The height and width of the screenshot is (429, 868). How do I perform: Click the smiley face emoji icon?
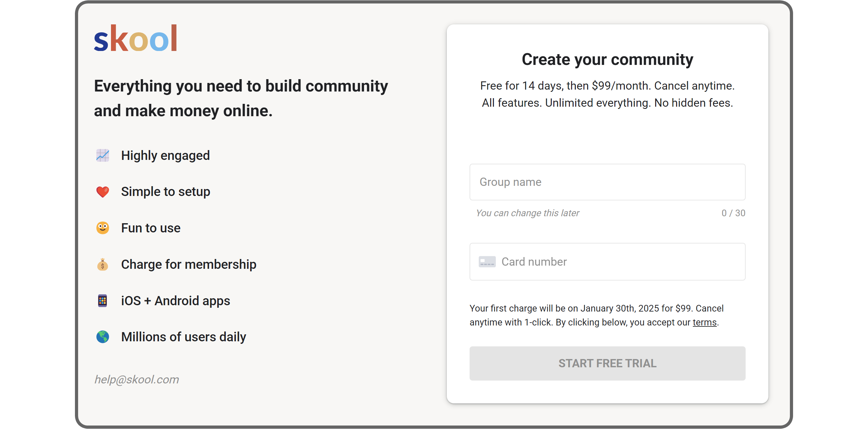[x=102, y=228]
